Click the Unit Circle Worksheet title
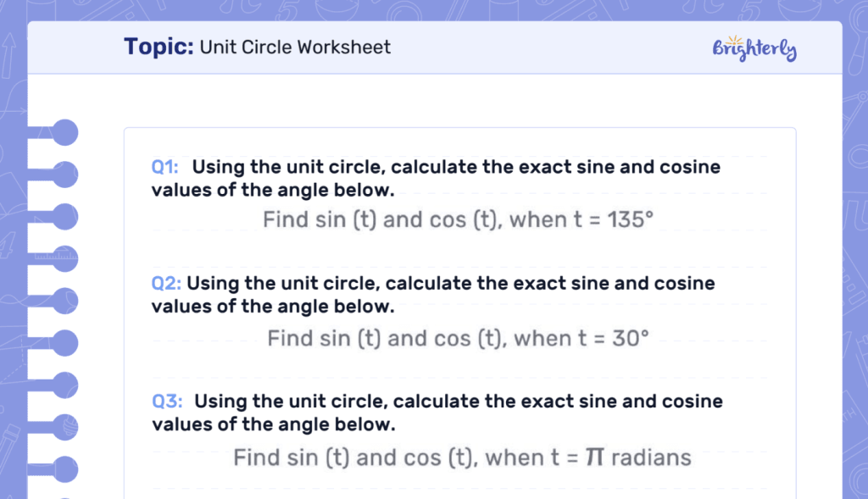This screenshot has width=868, height=499. [x=296, y=47]
